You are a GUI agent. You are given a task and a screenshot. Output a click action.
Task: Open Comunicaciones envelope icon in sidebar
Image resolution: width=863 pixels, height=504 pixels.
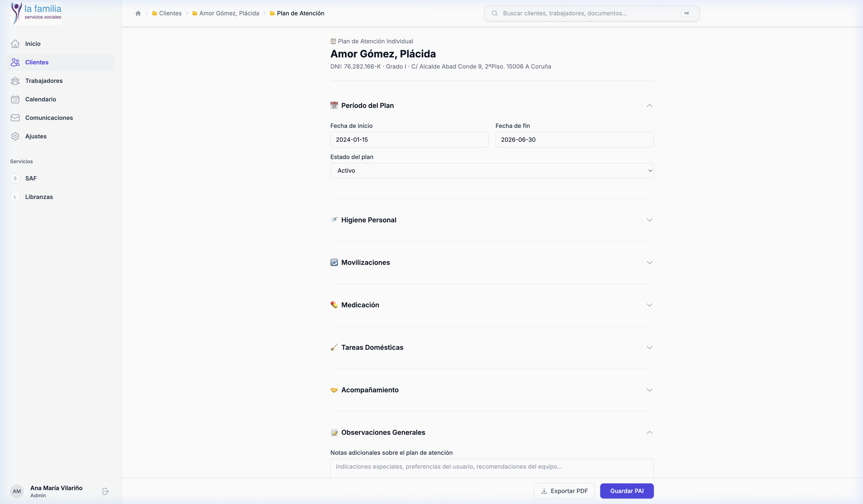pyautogui.click(x=15, y=118)
